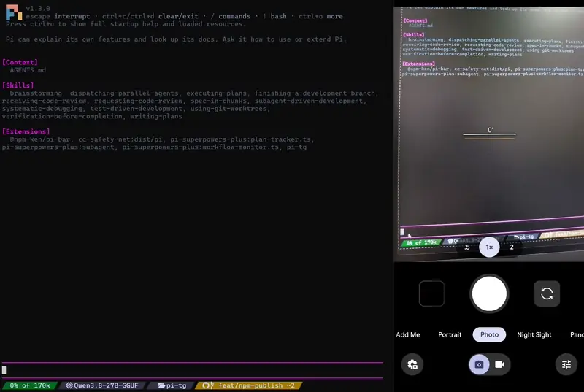Image resolution: width=584 pixels, height=392 pixels.
Task: Tap the camera shutter button
Action: (x=489, y=293)
